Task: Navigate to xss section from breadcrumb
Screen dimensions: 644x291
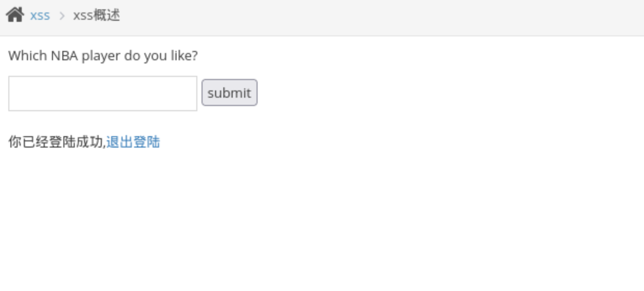Action: (40, 16)
